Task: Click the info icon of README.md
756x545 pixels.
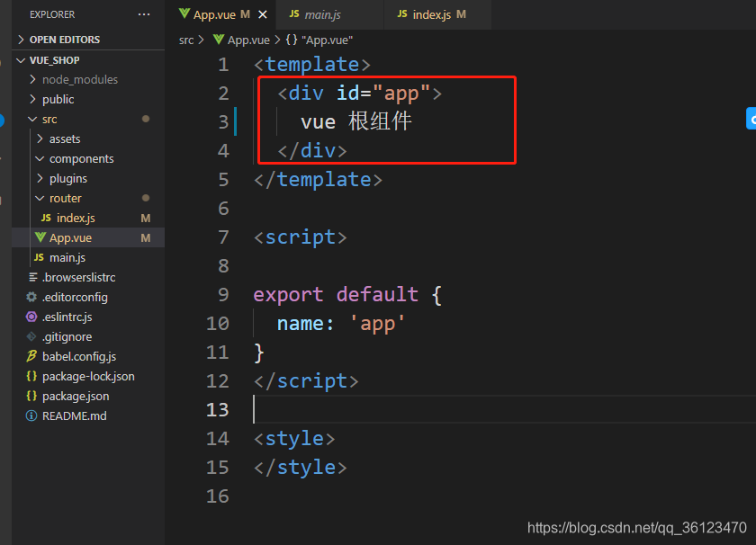Action: click(x=31, y=415)
